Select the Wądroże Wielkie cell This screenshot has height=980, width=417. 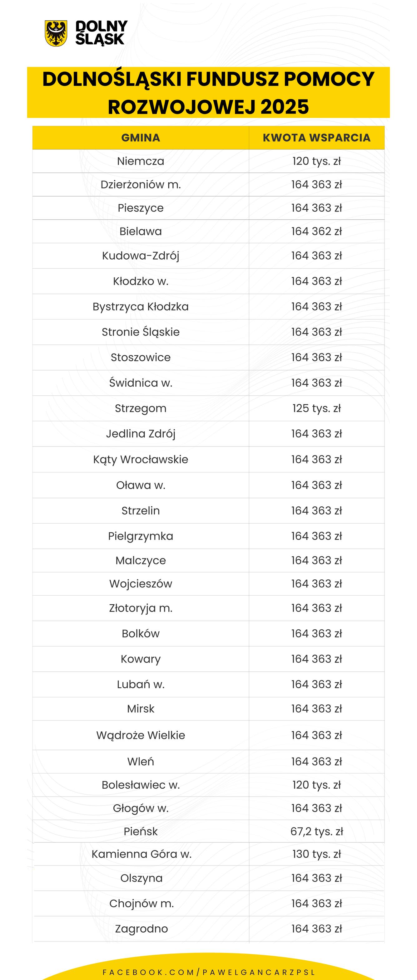click(141, 735)
